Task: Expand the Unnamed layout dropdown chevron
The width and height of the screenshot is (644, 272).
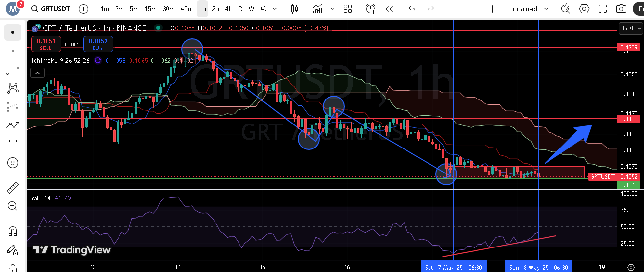Action: tap(547, 9)
